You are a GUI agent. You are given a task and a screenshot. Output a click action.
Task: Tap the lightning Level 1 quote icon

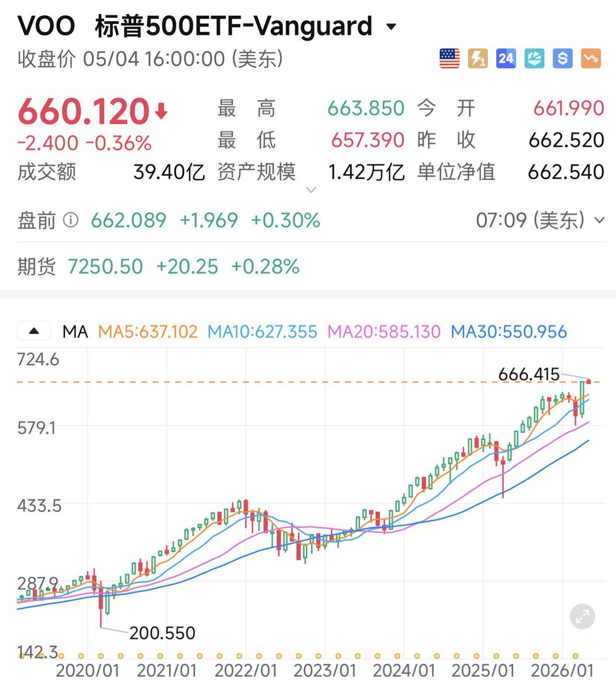tap(478, 59)
